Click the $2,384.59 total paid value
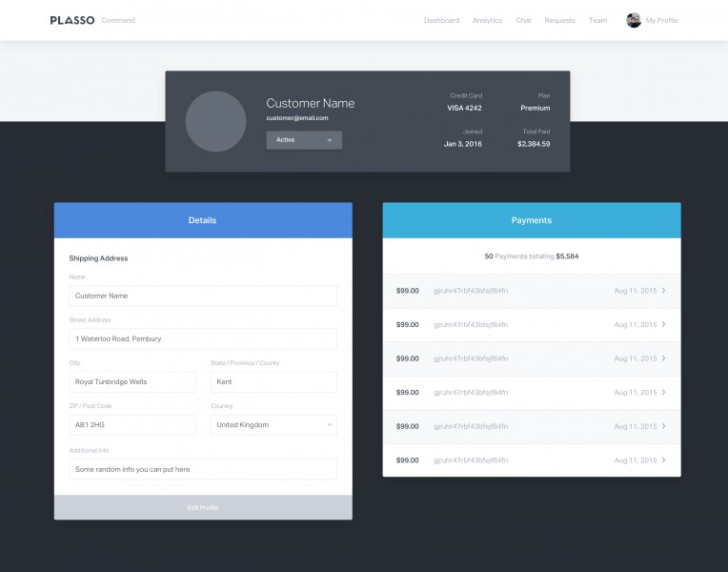The width and height of the screenshot is (728, 572). (534, 144)
